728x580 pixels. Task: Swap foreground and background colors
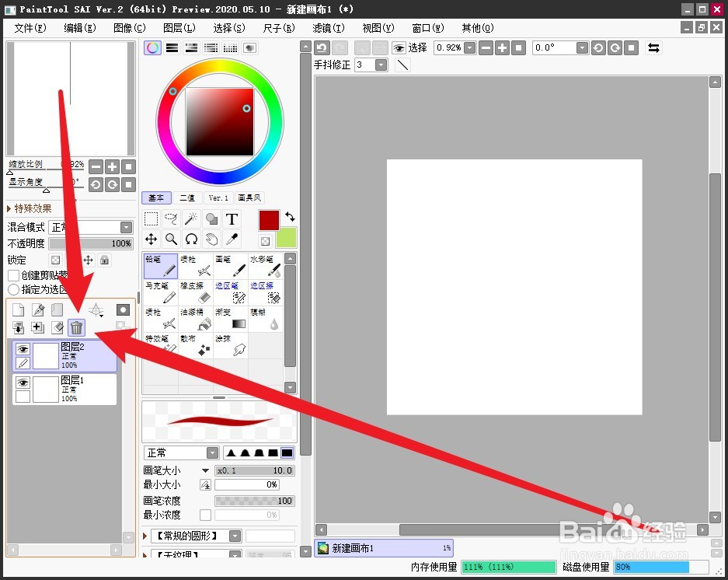click(x=290, y=217)
